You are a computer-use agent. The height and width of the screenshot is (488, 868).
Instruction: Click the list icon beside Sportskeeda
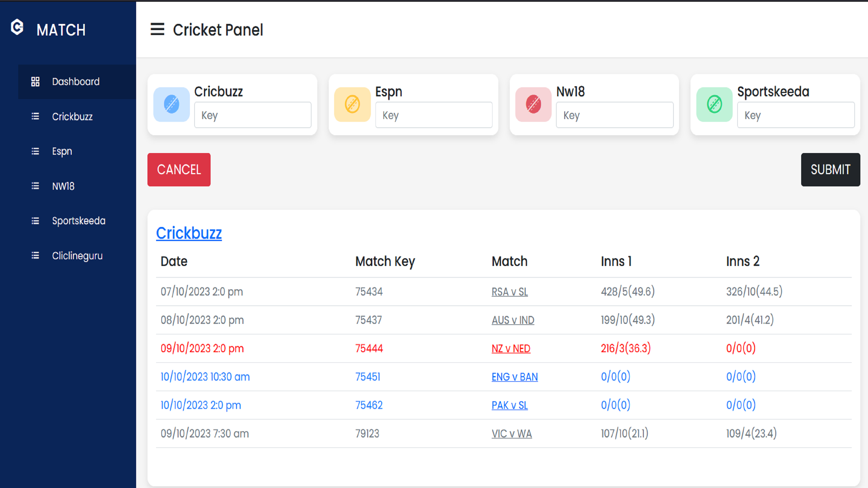point(35,221)
